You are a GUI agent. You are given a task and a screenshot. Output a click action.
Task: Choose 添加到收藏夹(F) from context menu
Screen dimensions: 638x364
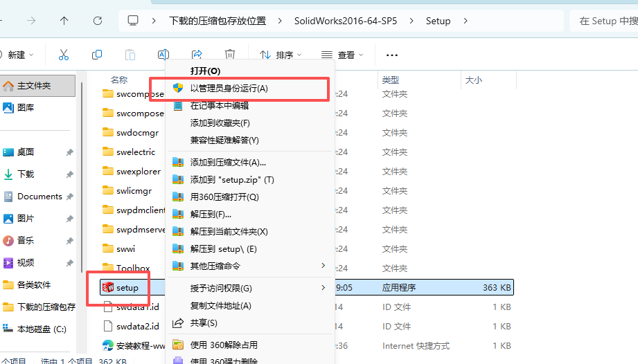(x=250, y=123)
